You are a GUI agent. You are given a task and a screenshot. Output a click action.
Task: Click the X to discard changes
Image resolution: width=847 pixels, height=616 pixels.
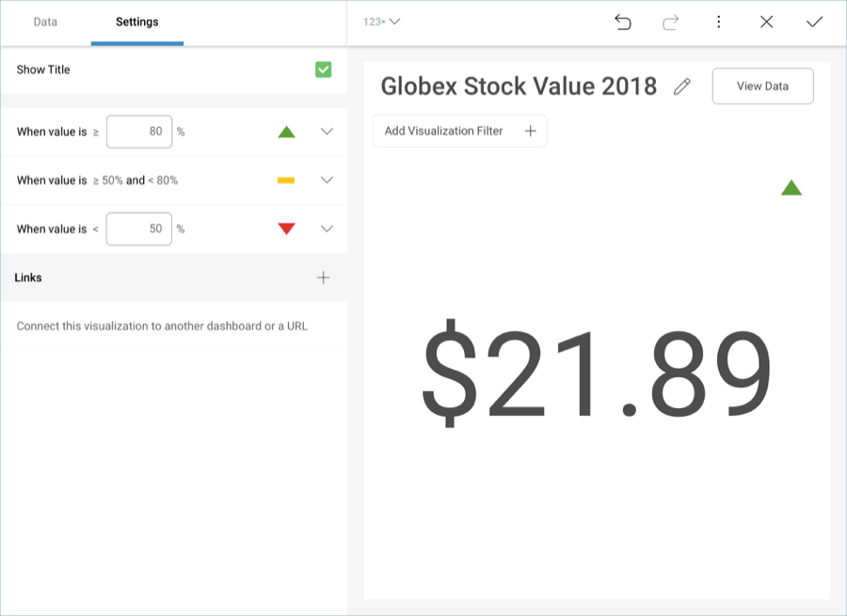(767, 22)
